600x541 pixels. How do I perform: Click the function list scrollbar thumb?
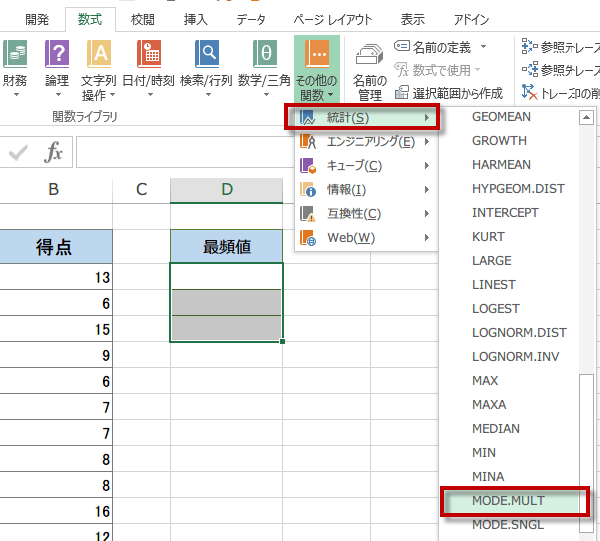(586, 453)
